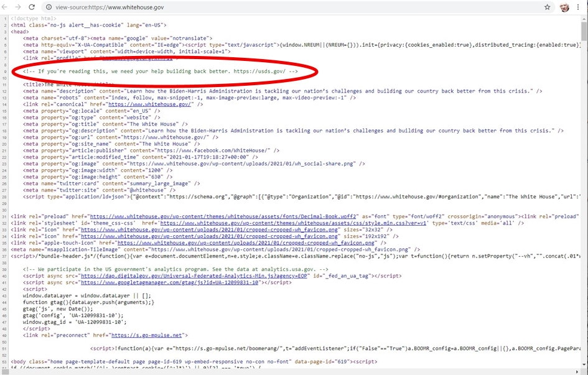This screenshot has height=375, width=588.
Task: Click the window.gtag_id = 'UA-12099831-10' line
Action: (75, 322)
